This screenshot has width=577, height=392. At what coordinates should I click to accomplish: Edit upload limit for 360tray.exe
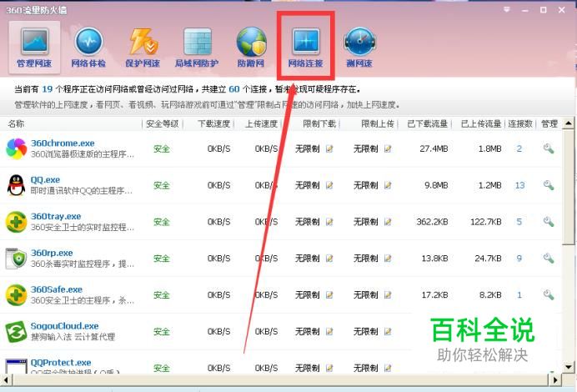[x=388, y=222]
